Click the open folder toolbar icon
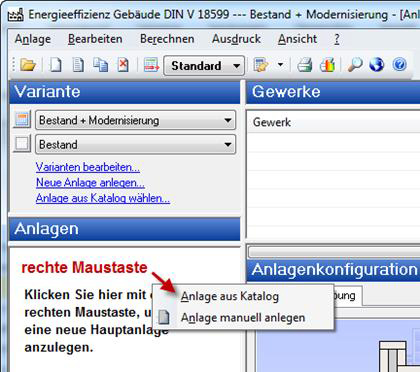This screenshot has width=420, height=372. tap(28, 65)
